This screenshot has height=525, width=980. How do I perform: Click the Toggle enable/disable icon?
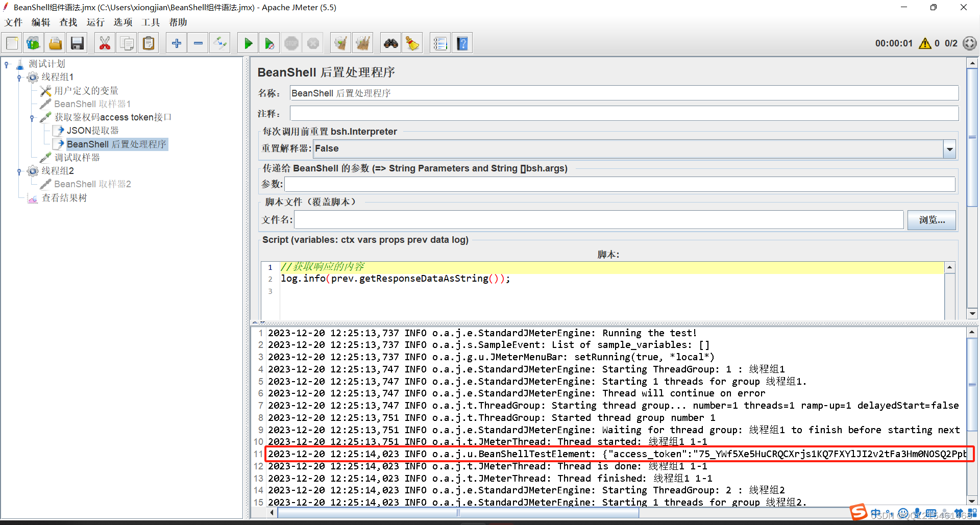(220, 43)
